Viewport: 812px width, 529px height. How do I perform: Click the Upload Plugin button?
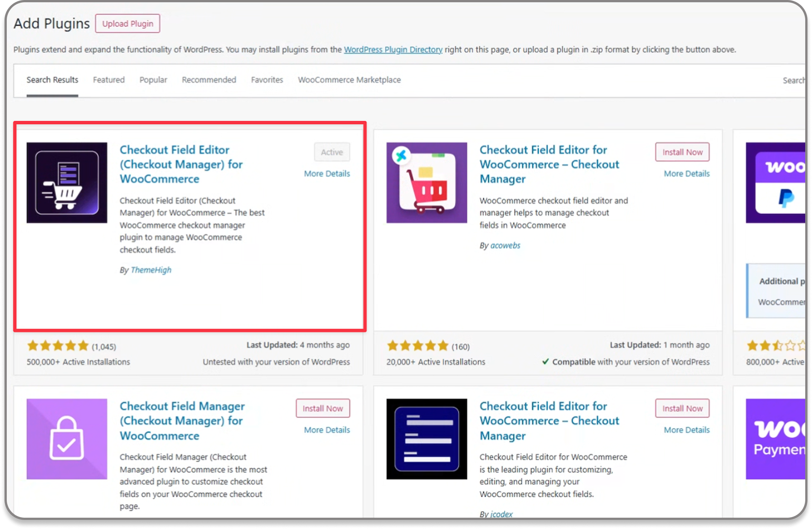(x=127, y=23)
